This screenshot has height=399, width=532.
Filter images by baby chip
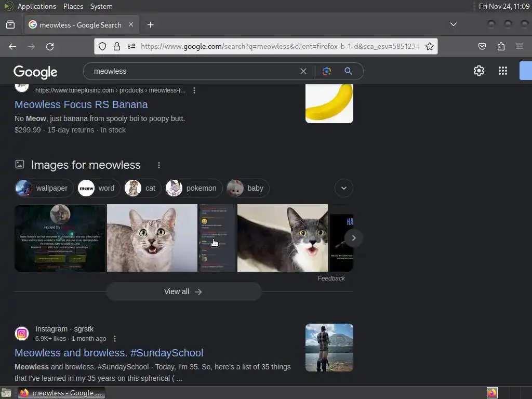pyautogui.click(x=248, y=188)
